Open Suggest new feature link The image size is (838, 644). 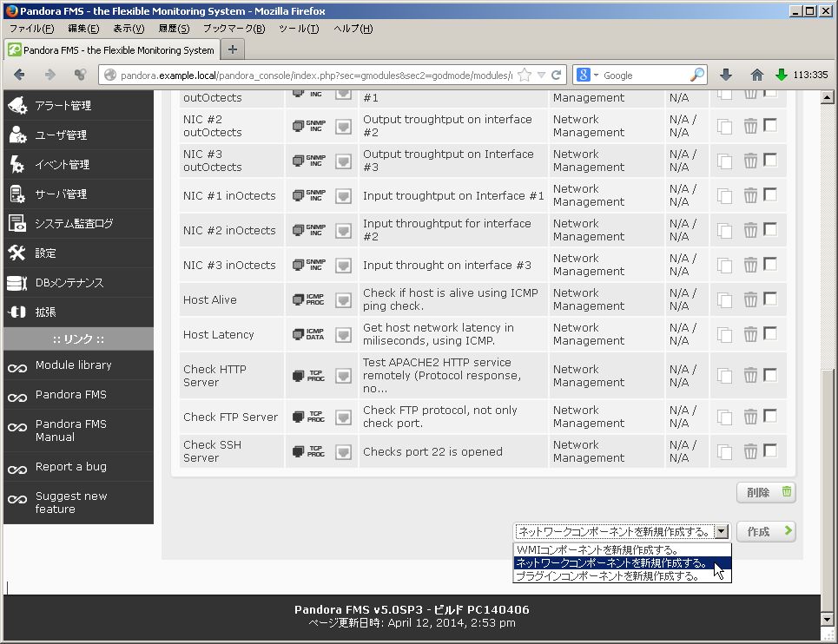pos(71,503)
